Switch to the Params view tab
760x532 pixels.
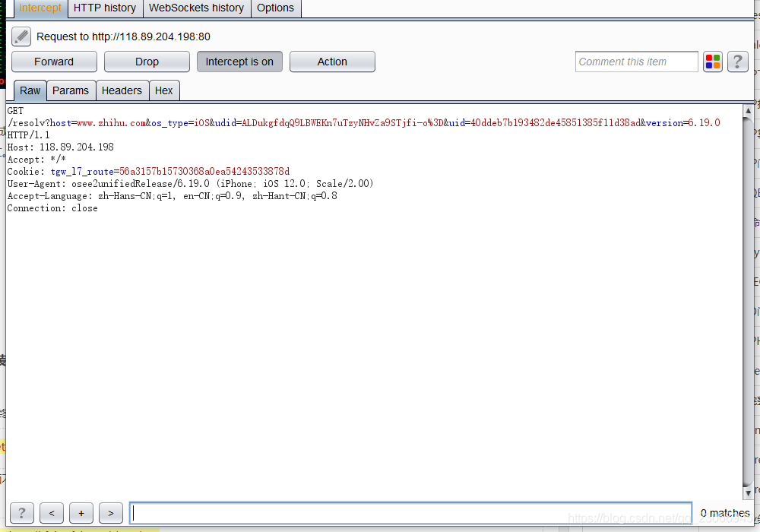71,90
